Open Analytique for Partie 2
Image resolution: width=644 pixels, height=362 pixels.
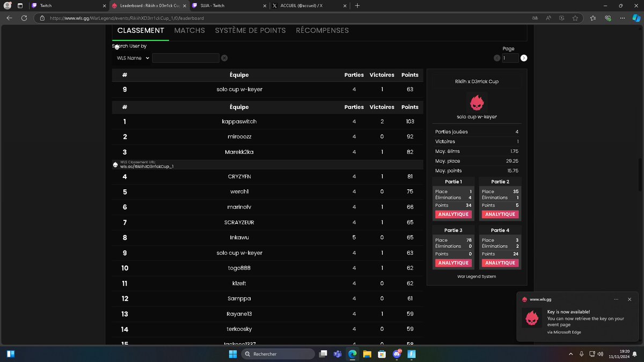(x=500, y=214)
